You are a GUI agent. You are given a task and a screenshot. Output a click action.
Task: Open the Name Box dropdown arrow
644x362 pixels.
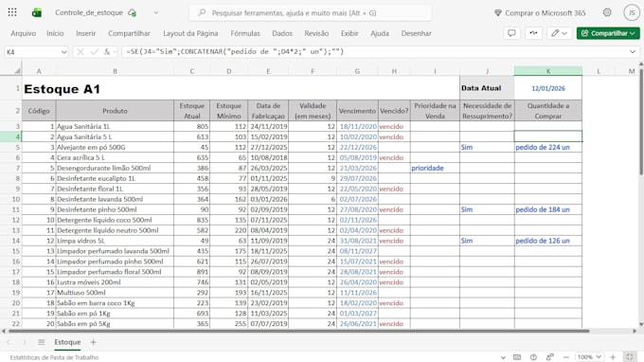coord(63,52)
